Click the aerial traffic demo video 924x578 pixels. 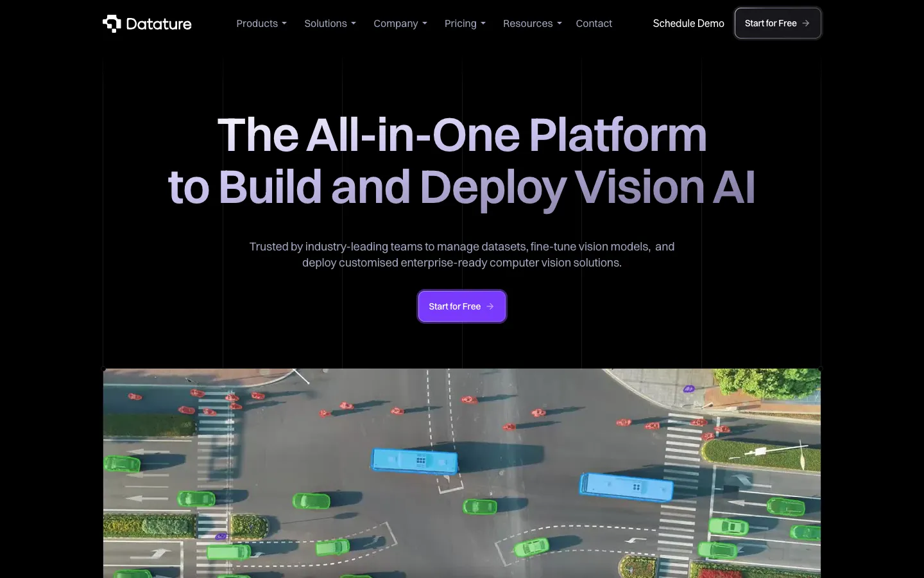coord(462,473)
